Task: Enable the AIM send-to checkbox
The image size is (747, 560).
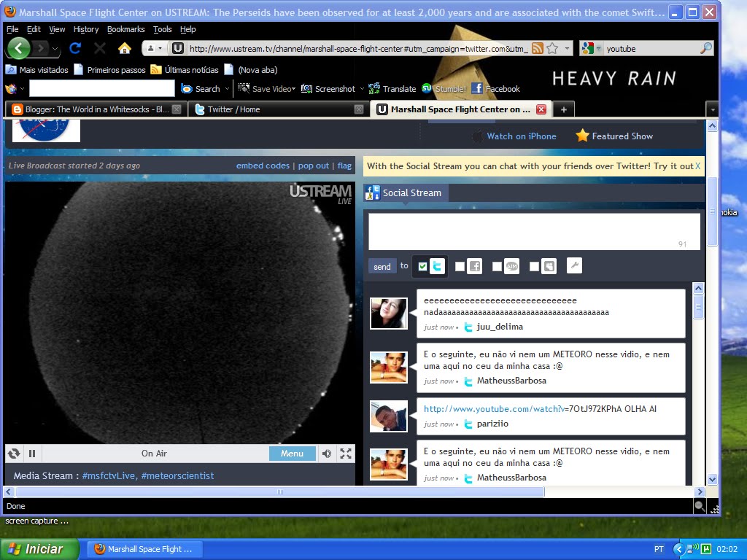Action: tap(497, 266)
